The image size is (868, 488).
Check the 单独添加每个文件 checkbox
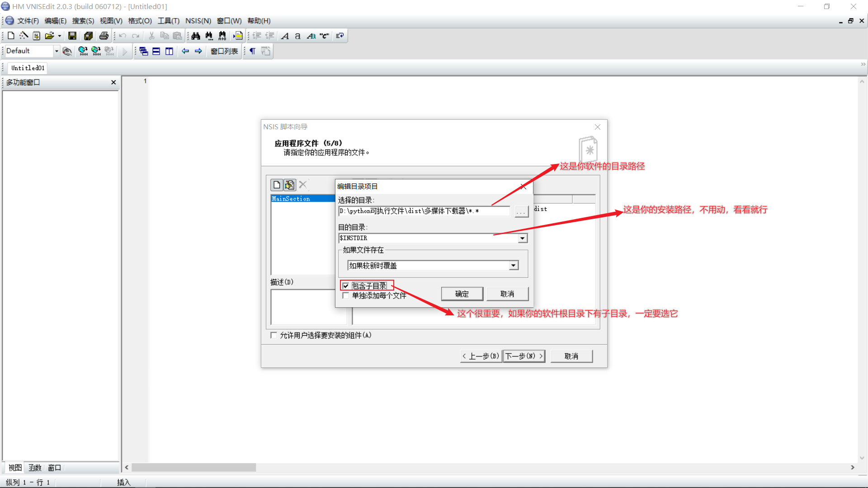pos(345,296)
